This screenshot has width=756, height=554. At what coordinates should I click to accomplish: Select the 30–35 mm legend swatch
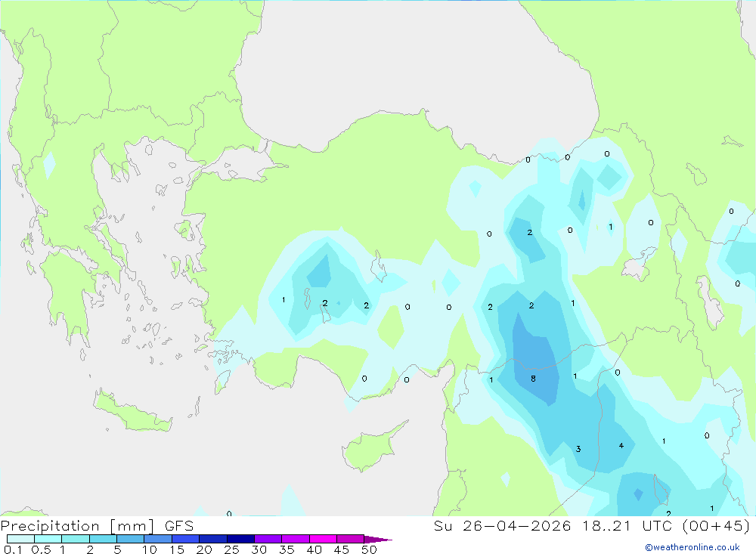[268, 539]
